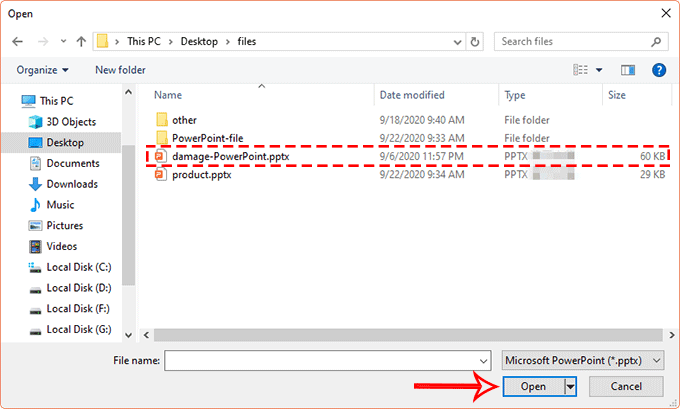Expand File name dropdown arrow

(484, 361)
